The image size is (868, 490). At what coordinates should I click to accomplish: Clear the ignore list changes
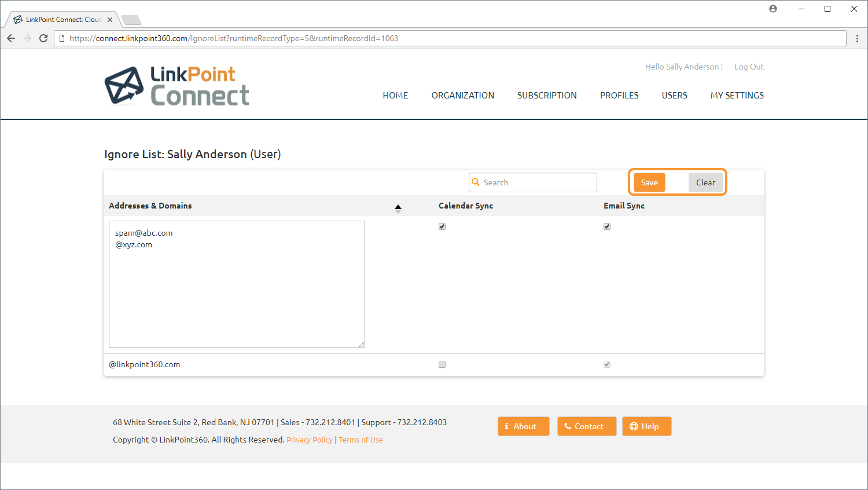pos(705,182)
